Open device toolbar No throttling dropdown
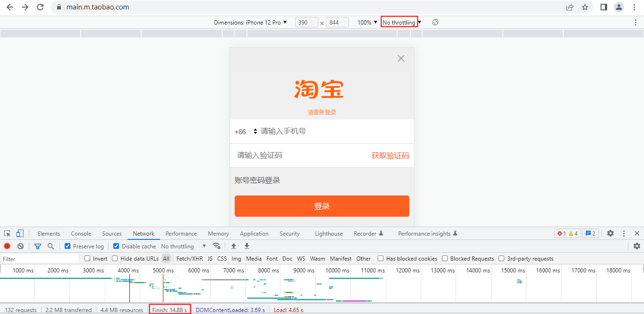Viewport: 644px width, 314px height. [402, 22]
